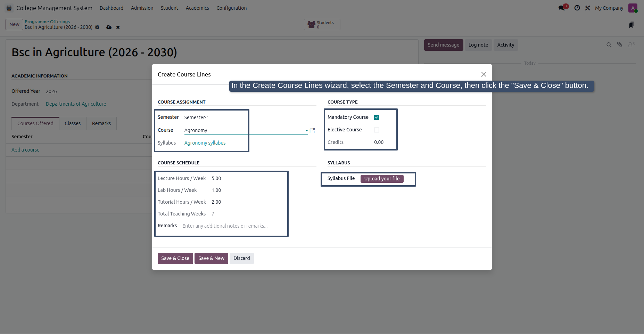This screenshot has height=334, width=644.
Task: Click the College Management System app logo icon
Action: (9, 8)
